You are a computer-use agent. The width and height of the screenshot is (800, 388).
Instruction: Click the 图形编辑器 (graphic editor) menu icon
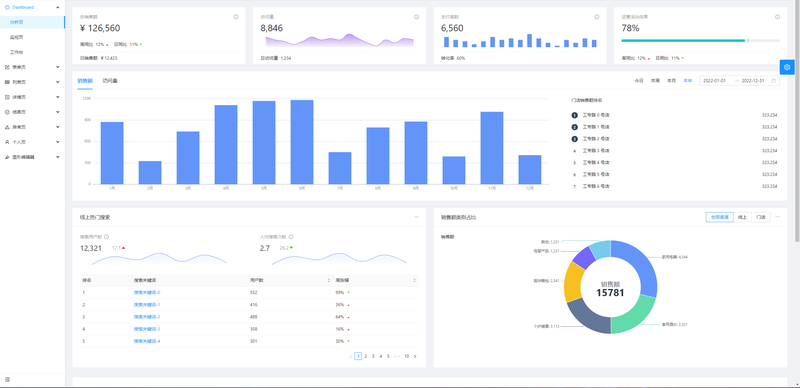(x=7, y=157)
